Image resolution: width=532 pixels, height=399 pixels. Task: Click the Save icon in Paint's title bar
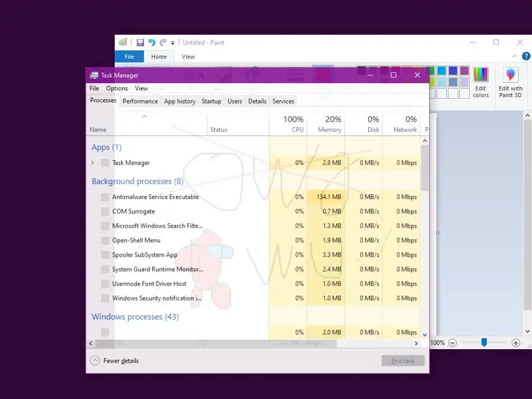140,43
